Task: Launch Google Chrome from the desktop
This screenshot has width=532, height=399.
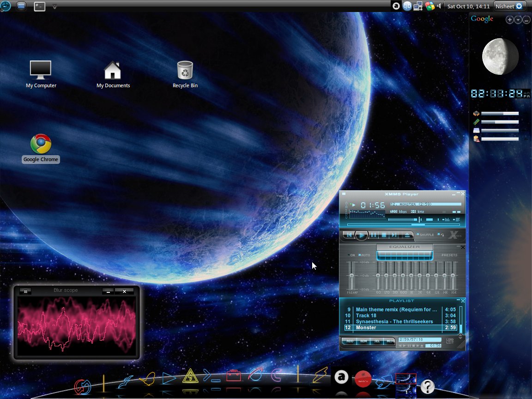Action: point(41,148)
